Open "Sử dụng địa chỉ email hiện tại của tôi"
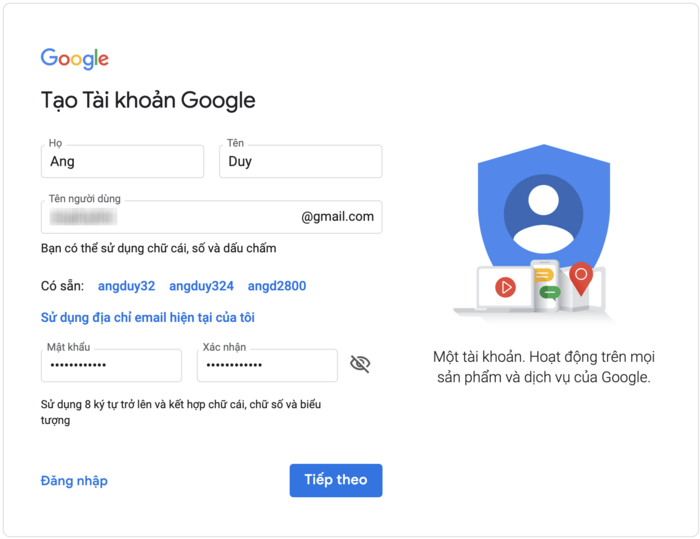 point(148,318)
